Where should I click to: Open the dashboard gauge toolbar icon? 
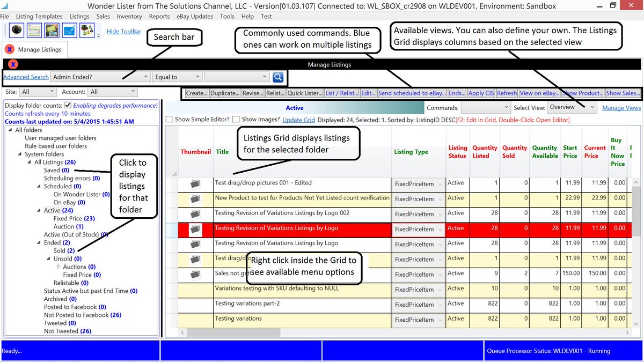pyautogui.click(x=17, y=31)
